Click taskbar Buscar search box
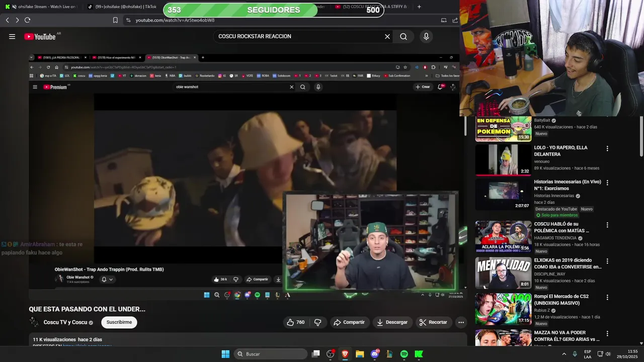644x362 pixels. [271, 354]
